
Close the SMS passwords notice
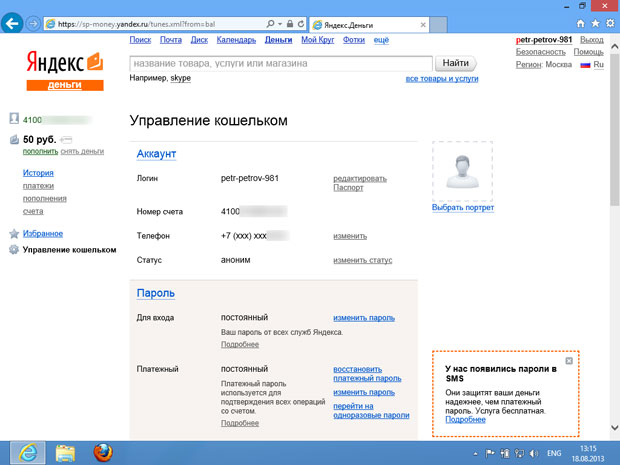pyautogui.click(x=569, y=361)
